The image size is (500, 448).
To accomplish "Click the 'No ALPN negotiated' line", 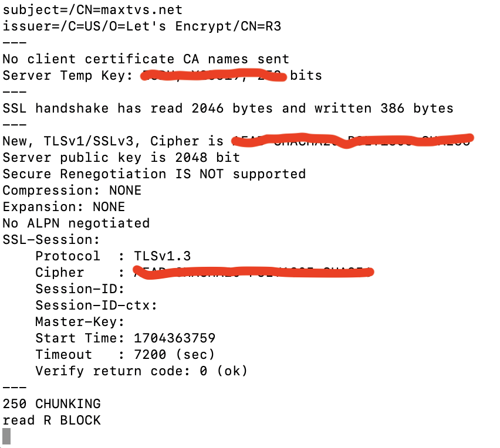I will point(76,223).
